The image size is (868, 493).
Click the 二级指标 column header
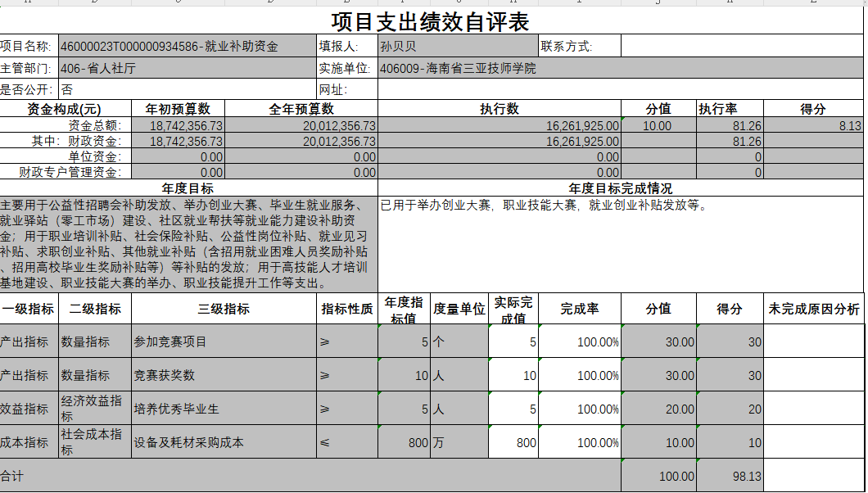click(x=95, y=309)
